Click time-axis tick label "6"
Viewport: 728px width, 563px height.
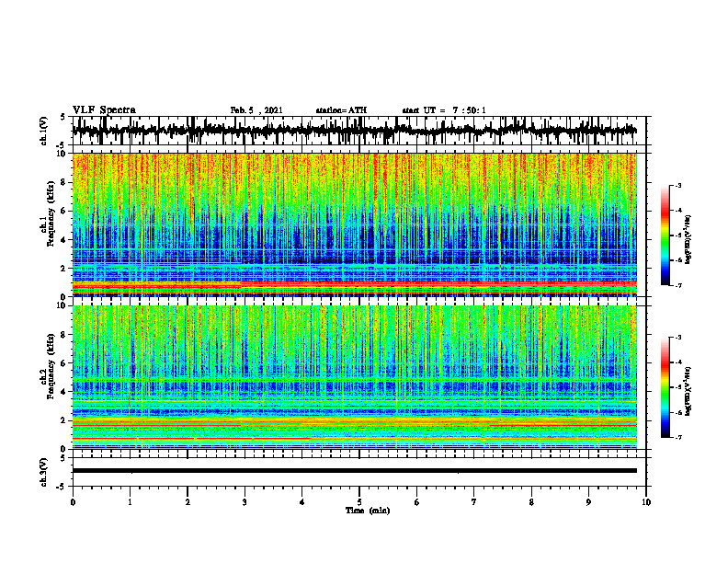point(416,502)
